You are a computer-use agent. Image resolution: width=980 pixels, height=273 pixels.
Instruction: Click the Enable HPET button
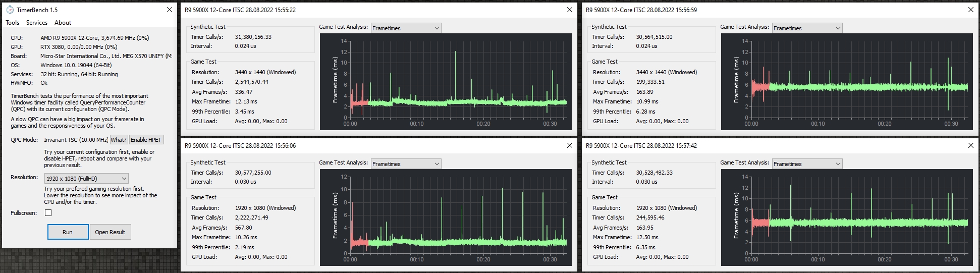(146, 140)
